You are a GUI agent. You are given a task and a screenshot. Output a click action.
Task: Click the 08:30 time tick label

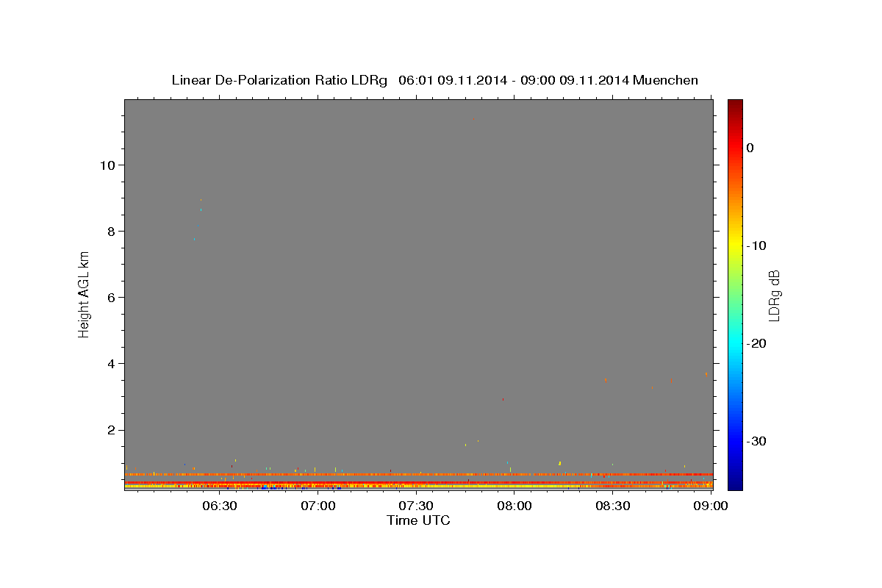pyautogui.click(x=612, y=506)
